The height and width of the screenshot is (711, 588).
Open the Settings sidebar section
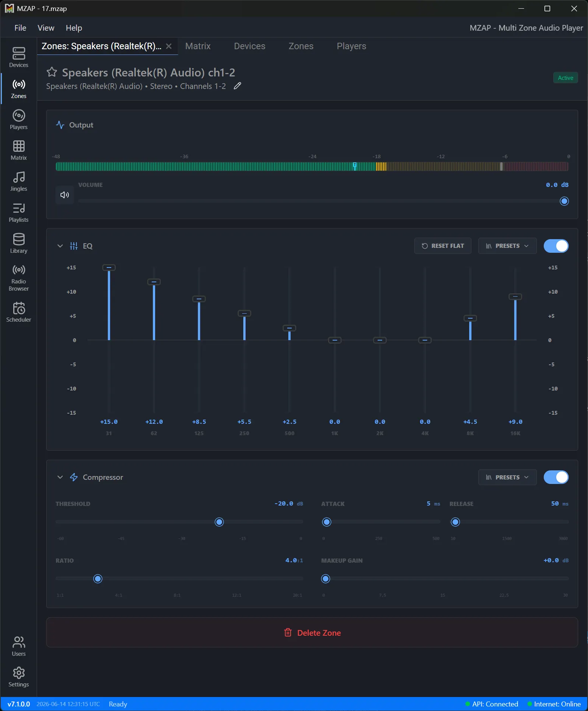[x=19, y=677]
